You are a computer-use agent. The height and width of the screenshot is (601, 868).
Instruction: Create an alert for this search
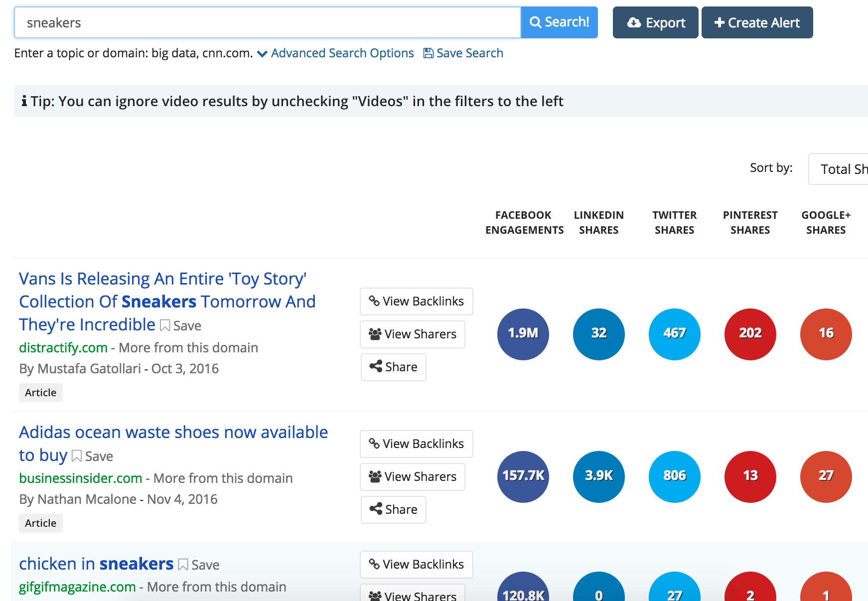pos(757,22)
